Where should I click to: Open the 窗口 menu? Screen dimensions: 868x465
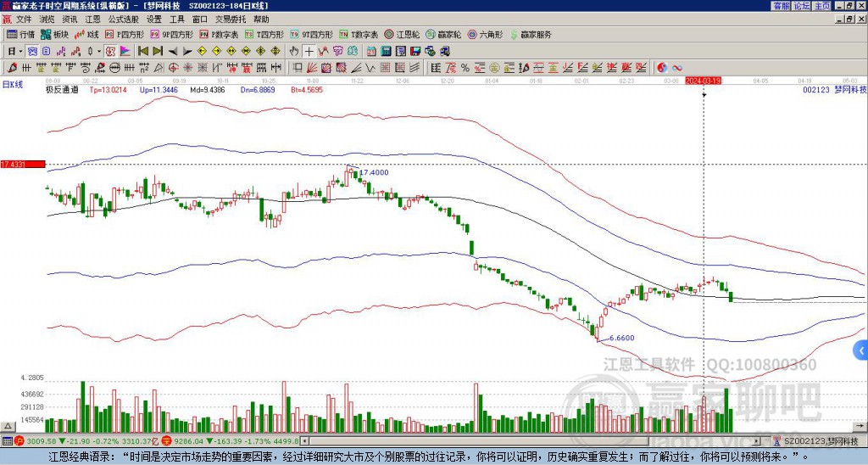click(x=200, y=20)
